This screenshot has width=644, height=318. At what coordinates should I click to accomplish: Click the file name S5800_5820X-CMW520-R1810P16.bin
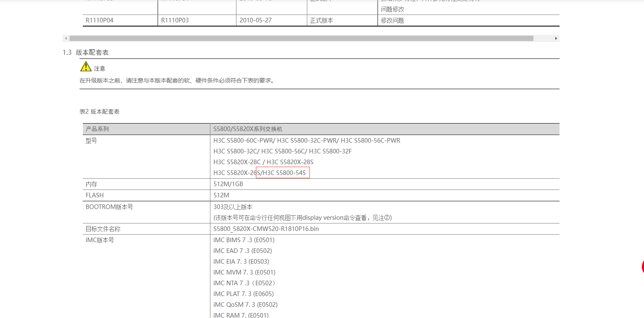(266, 229)
